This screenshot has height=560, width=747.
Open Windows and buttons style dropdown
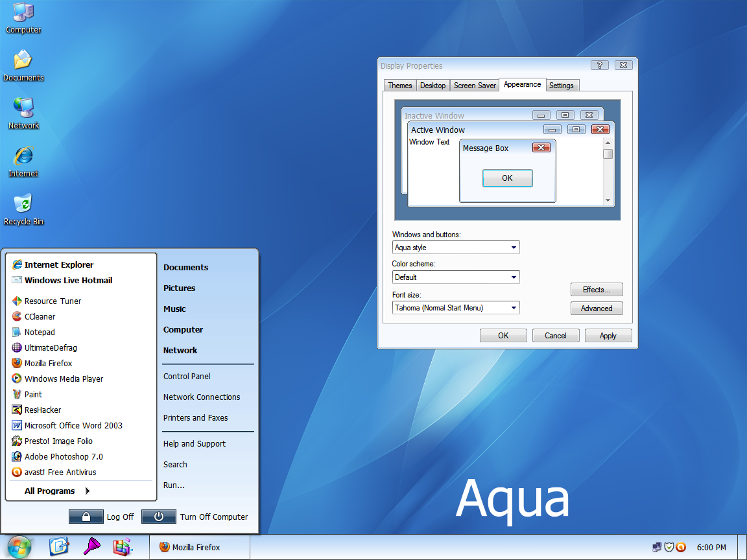[x=456, y=248]
